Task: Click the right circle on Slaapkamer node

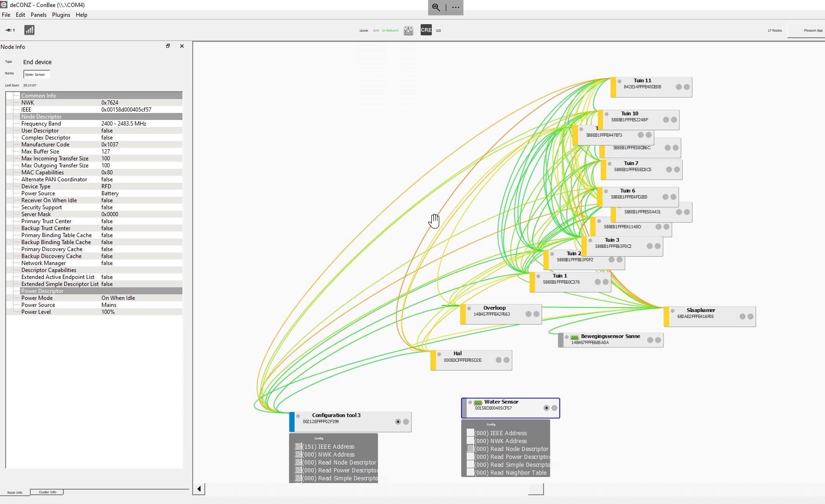Action: click(751, 316)
